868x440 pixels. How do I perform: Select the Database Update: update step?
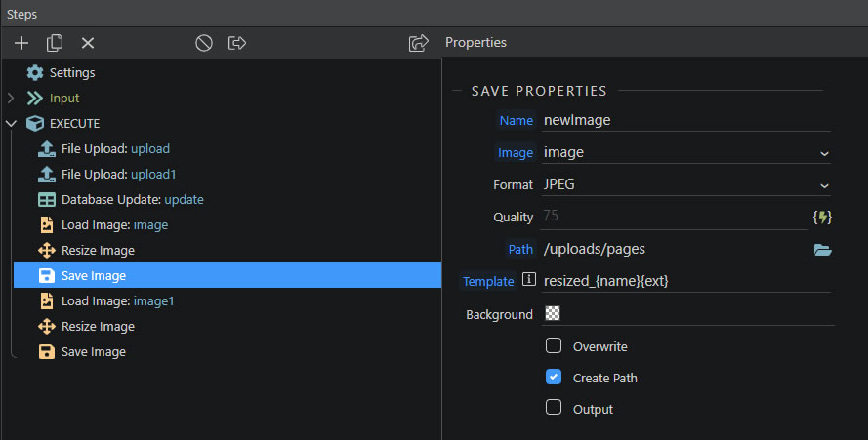tap(121, 200)
